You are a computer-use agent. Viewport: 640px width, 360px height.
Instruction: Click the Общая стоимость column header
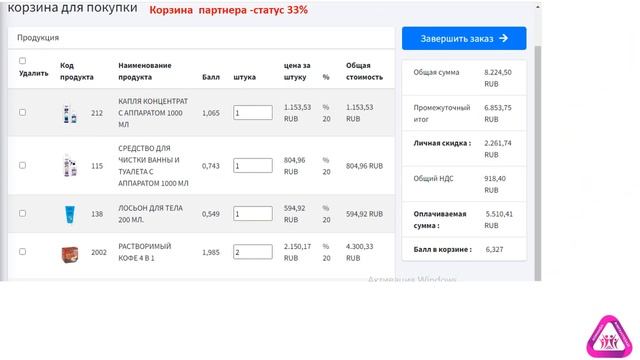(x=364, y=71)
